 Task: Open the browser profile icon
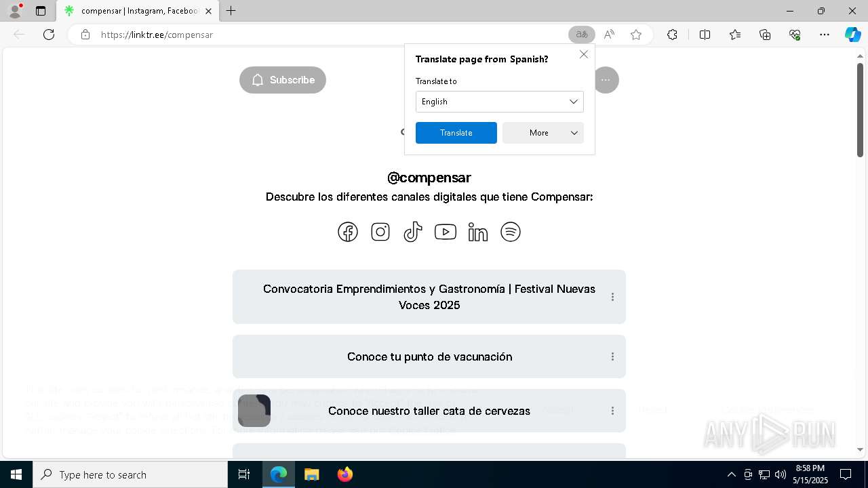click(15, 11)
